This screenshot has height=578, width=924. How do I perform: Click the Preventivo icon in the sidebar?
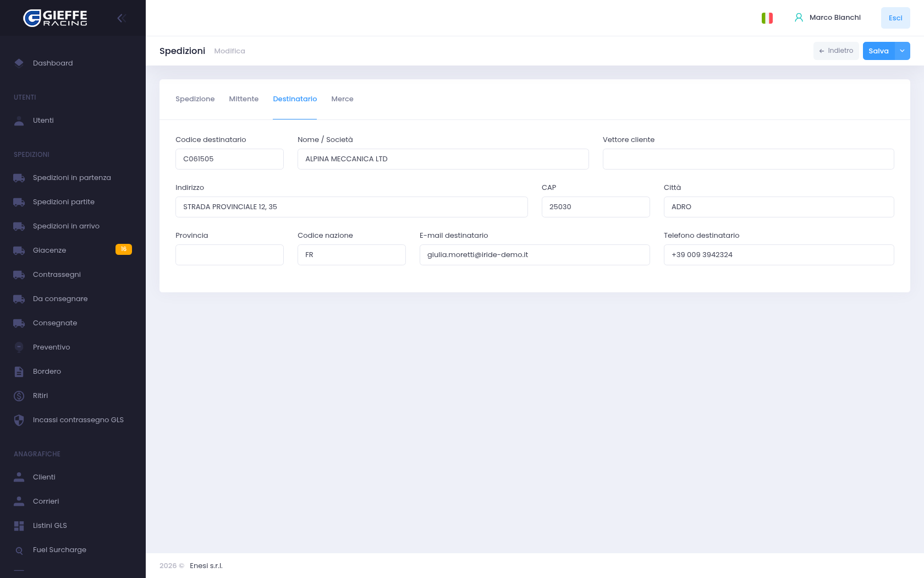(19, 347)
